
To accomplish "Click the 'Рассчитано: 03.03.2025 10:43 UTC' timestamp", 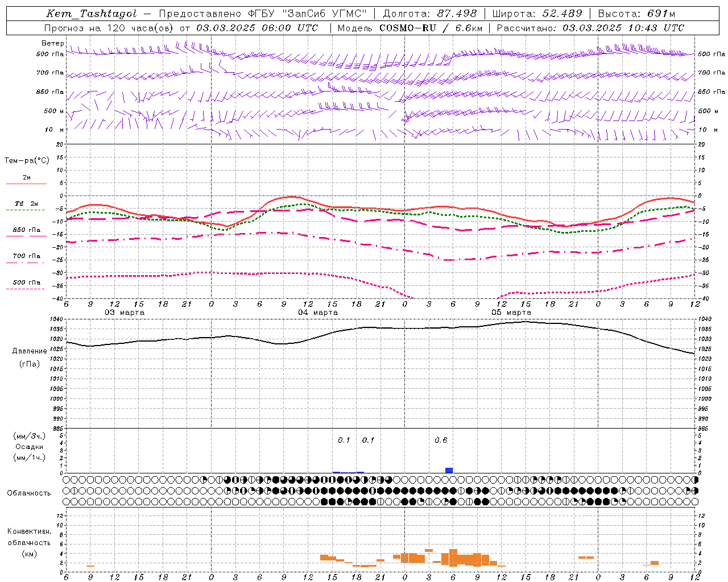I will [590, 28].
